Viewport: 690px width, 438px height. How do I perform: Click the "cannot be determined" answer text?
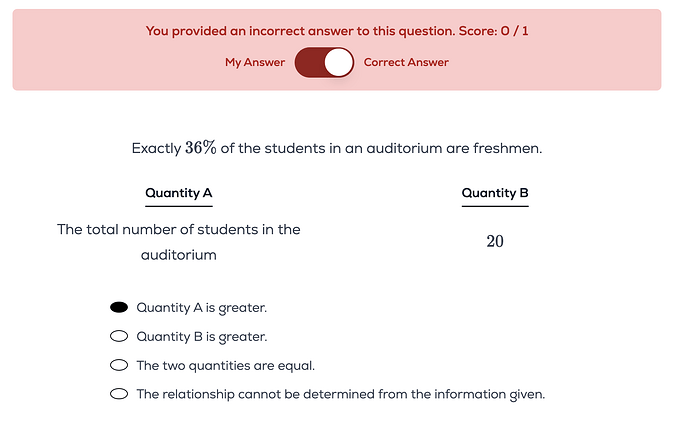pyautogui.click(x=340, y=394)
